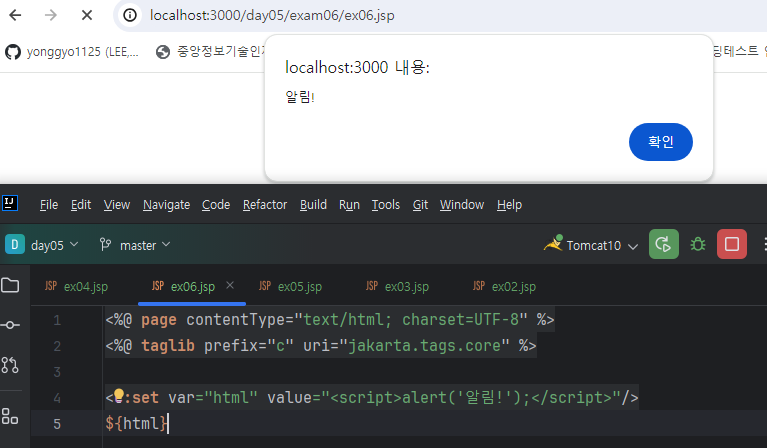View site information icon in address bar
This screenshot has width=767, height=448.
[130, 15]
